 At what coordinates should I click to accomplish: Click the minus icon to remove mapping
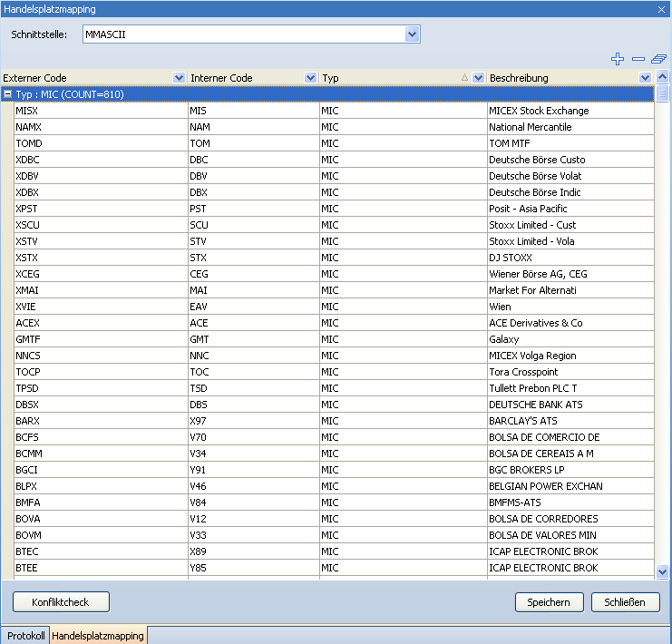[638, 59]
